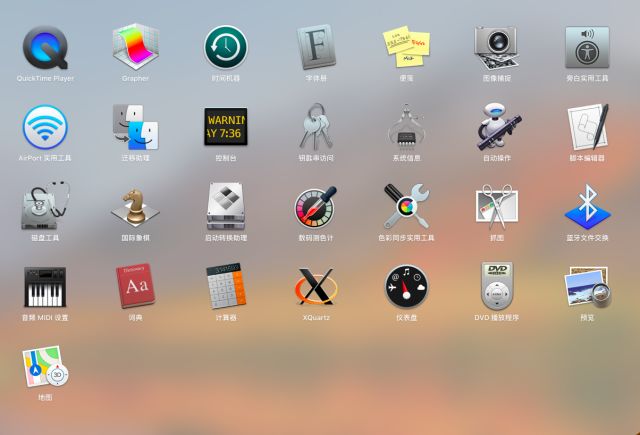The width and height of the screenshot is (640, 435).
Task: Start the Chess (国际象棋) game
Action: [135, 207]
